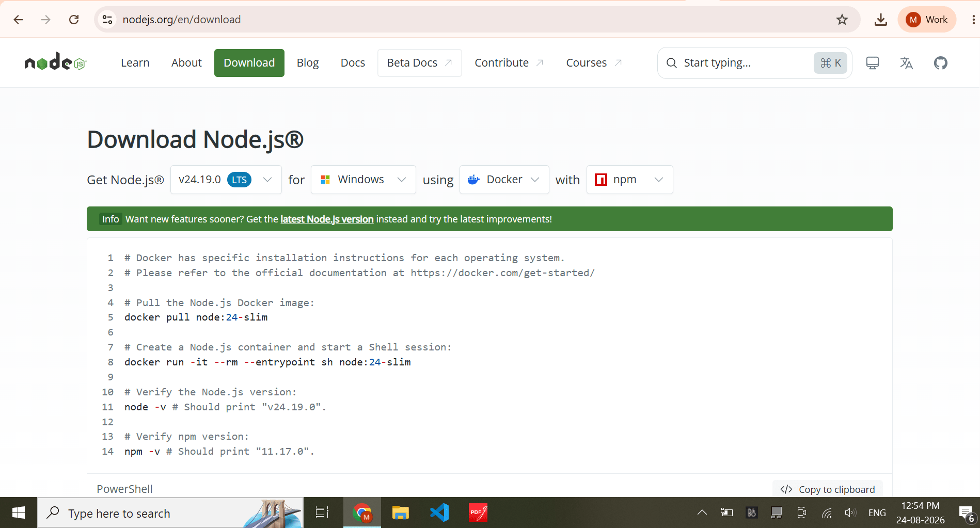980x528 pixels.
Task: Open the site information icon in the address bar
Action: [107, 20]
